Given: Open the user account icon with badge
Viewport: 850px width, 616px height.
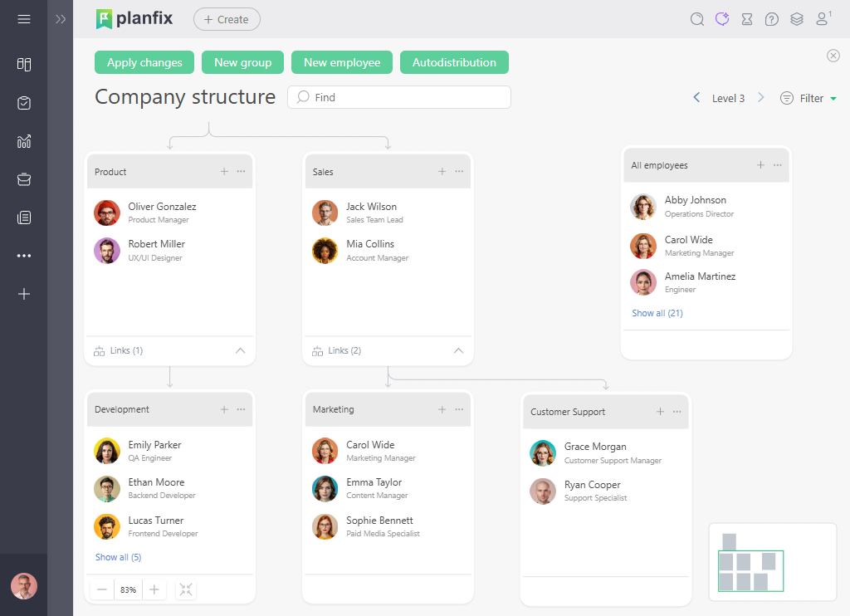Looking at the screenshot, I should pos(823,19).
